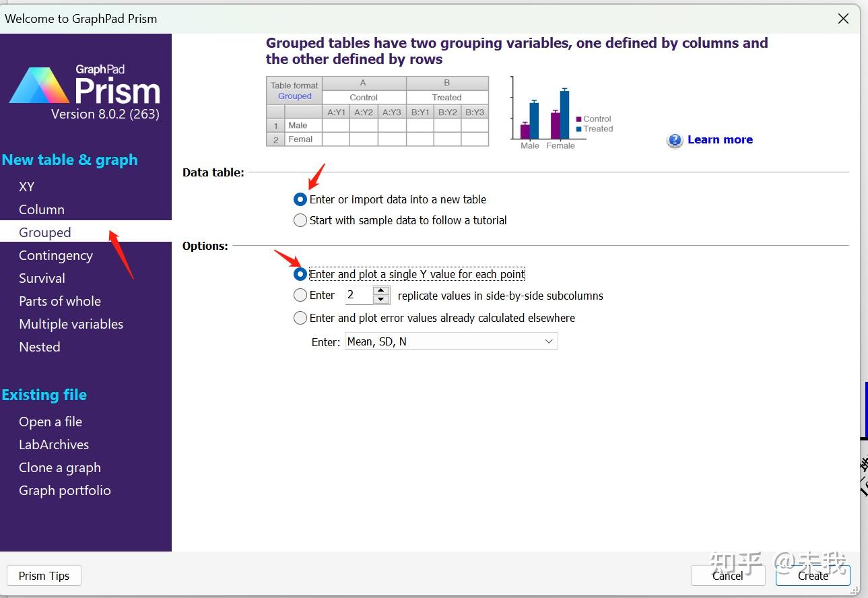Click the grouped table format preview
The height and width of the screenshot is (598, 868).
point(377,111)
